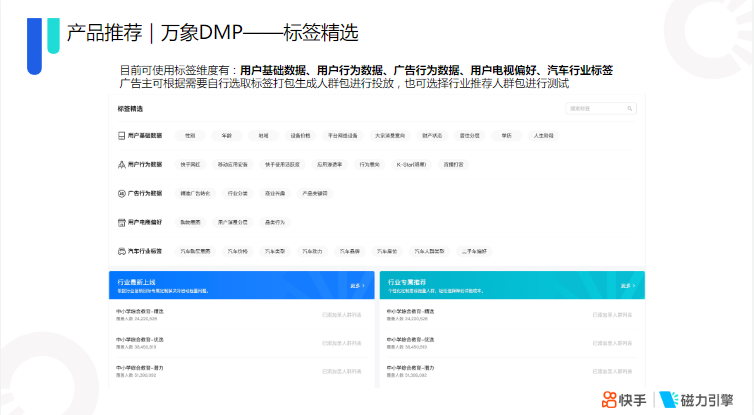Click 已添加至人群列表 for 潜力 in 行业最新上线
This screenshot has width=754, height=415.
click(x=342, y=372)
